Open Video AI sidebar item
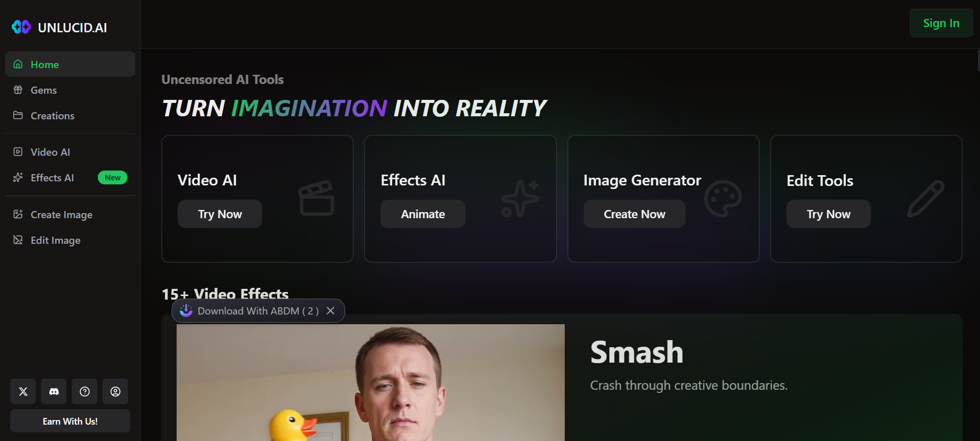 tap(70, 152)
